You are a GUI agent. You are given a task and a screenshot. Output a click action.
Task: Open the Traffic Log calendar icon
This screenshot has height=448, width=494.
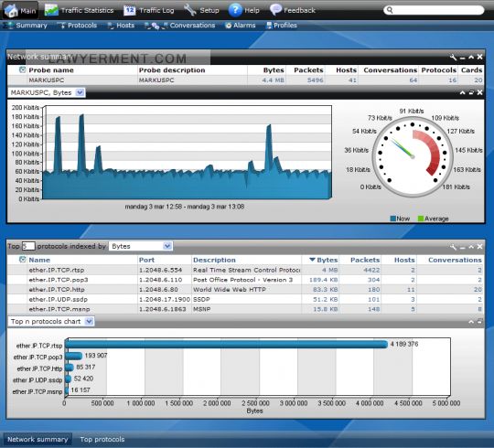(129, 10)
